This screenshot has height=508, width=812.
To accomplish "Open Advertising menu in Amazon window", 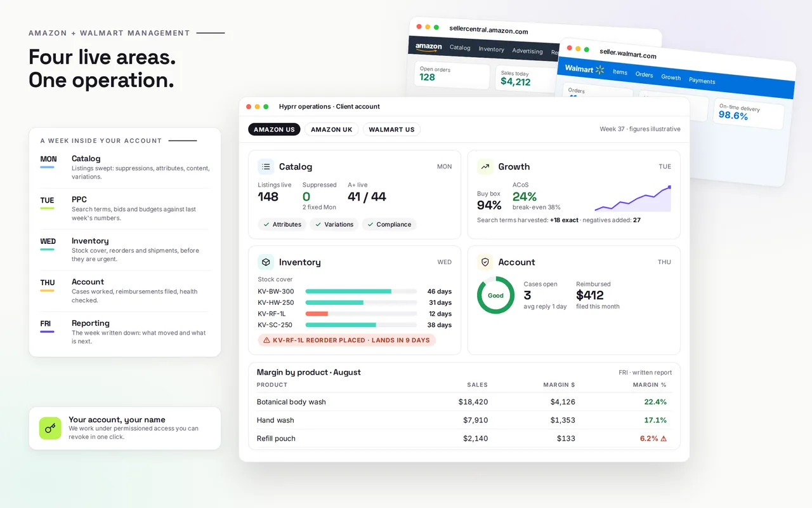I will pos(527,51).
